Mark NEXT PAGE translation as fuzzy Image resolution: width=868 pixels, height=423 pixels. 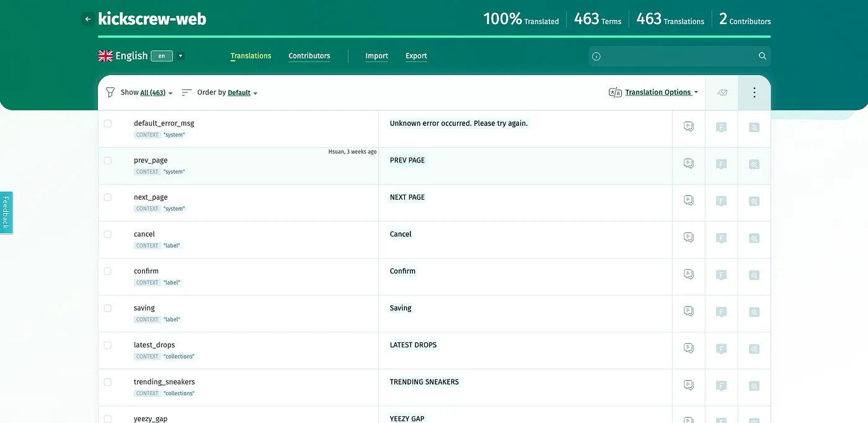[x=721, y=201]
